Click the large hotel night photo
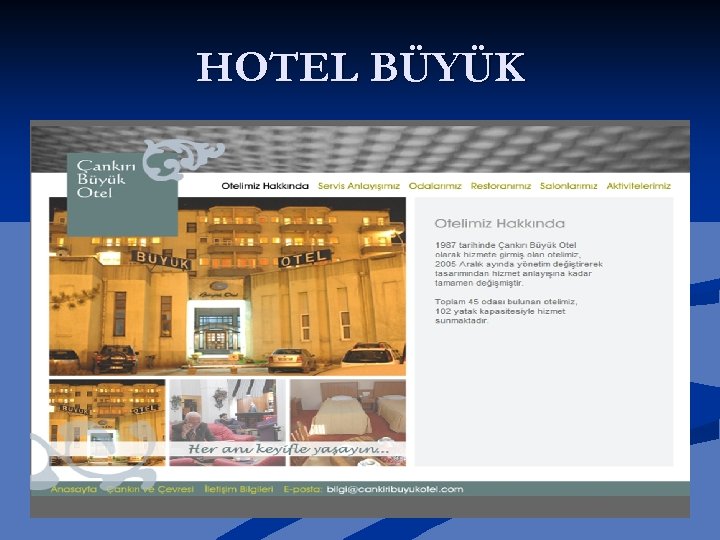The height and width of the screenshot is (540, 720). point(227,287)
